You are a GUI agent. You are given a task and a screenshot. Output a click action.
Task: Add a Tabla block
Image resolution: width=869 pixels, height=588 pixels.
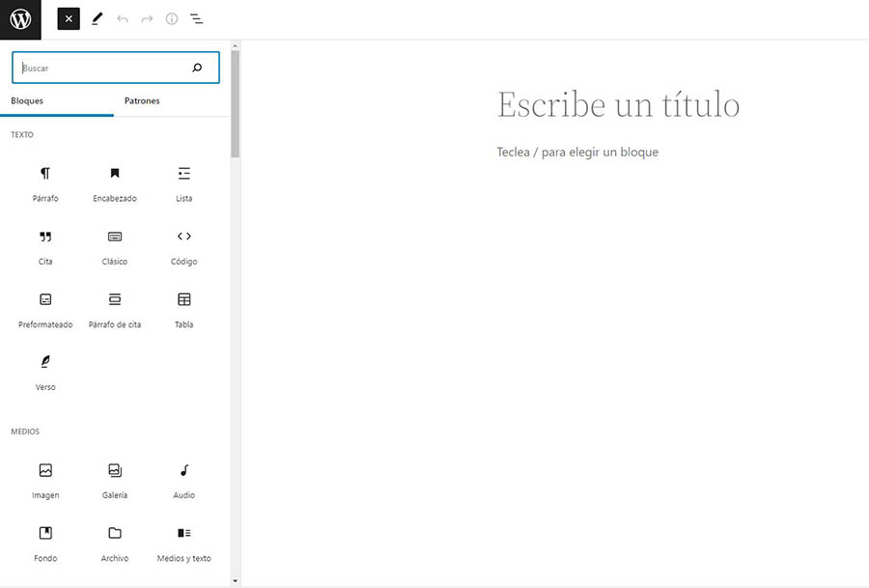click(183, 309)
